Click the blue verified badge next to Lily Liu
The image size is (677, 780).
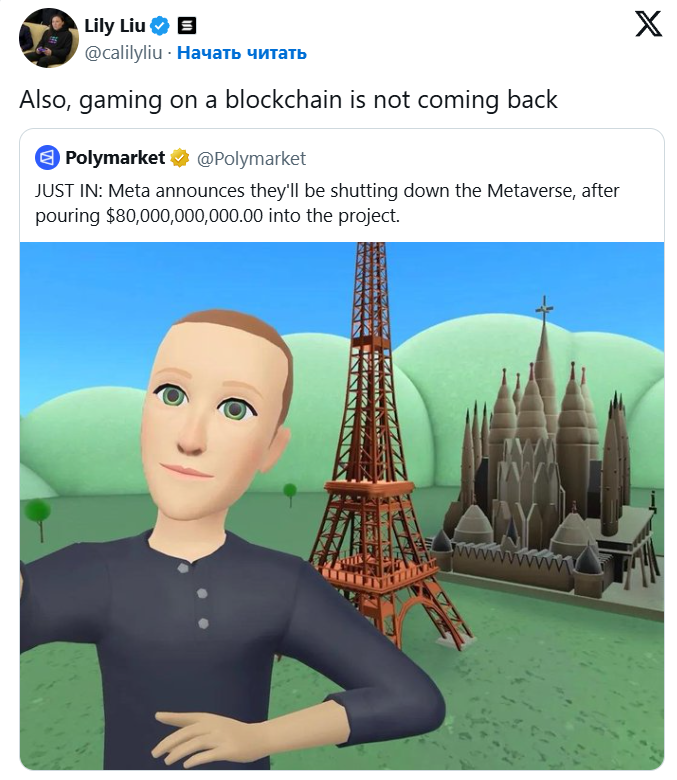click(x=160, y=25)
